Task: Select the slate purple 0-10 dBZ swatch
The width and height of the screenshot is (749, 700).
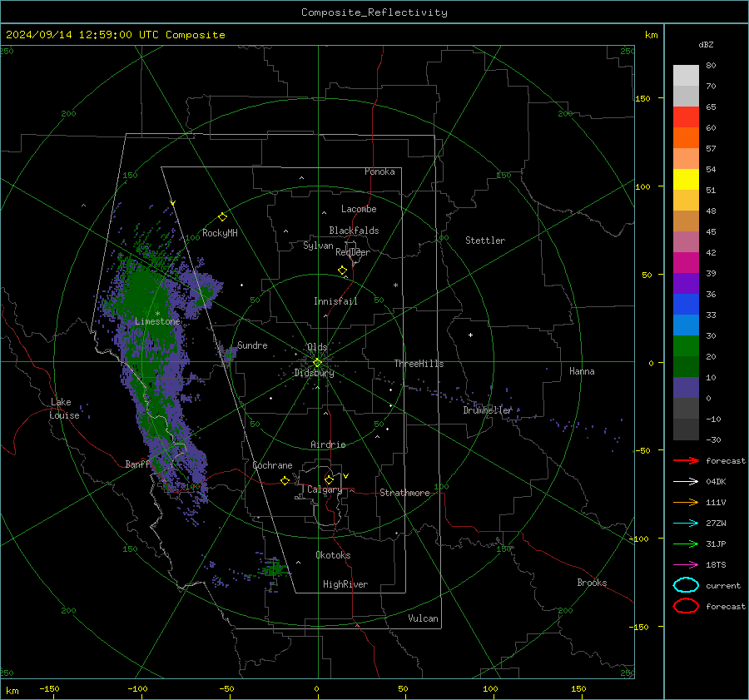Action: [x=686, y=388]
